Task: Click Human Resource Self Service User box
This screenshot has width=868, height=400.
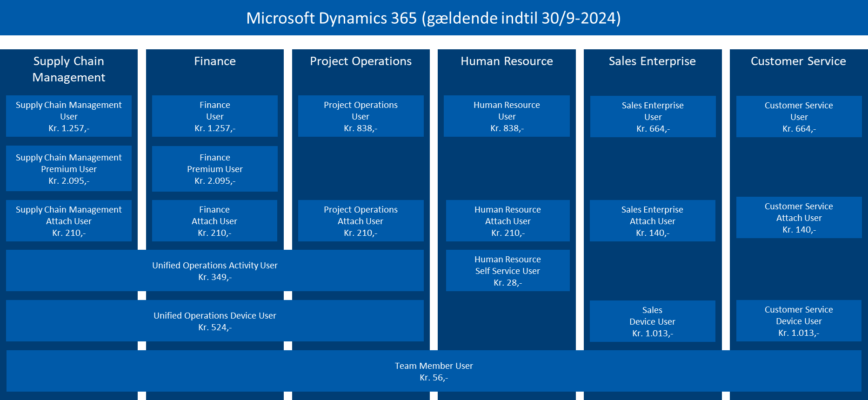Action: [x=507, y=271]
